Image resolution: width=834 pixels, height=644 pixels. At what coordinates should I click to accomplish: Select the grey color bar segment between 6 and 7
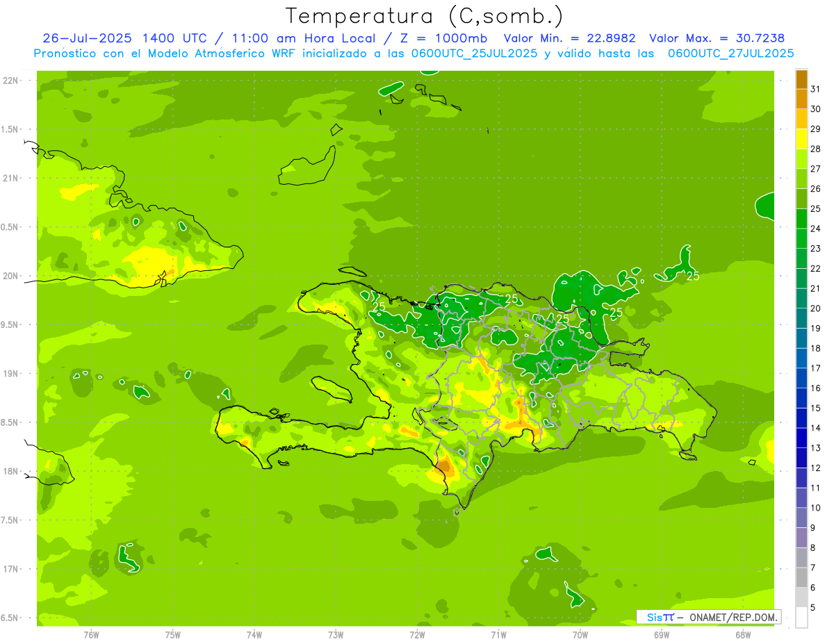801,577
